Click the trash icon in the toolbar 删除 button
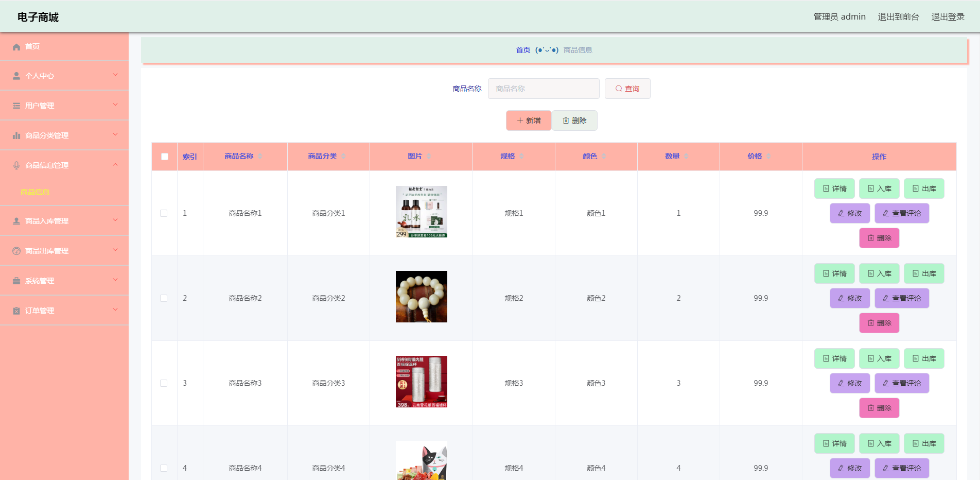 pos(566,121)
